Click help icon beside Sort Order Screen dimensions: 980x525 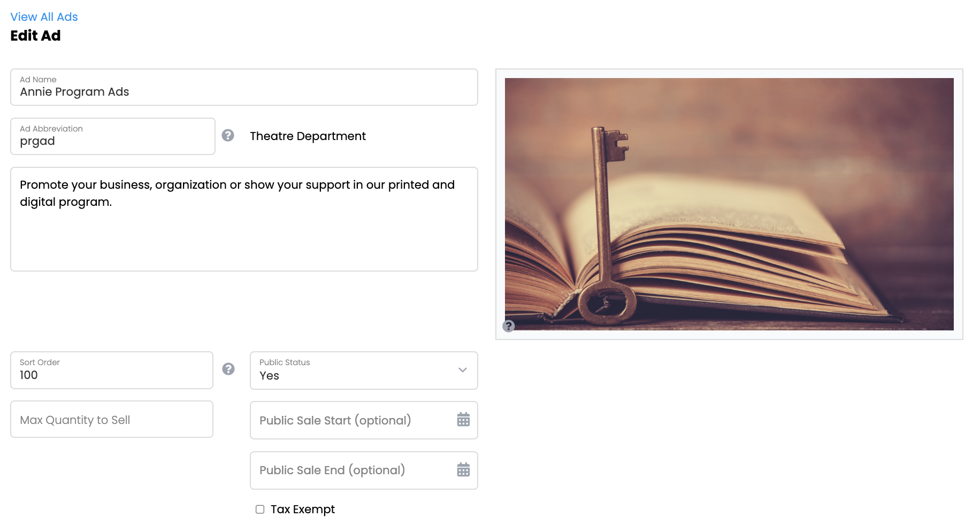228,369
